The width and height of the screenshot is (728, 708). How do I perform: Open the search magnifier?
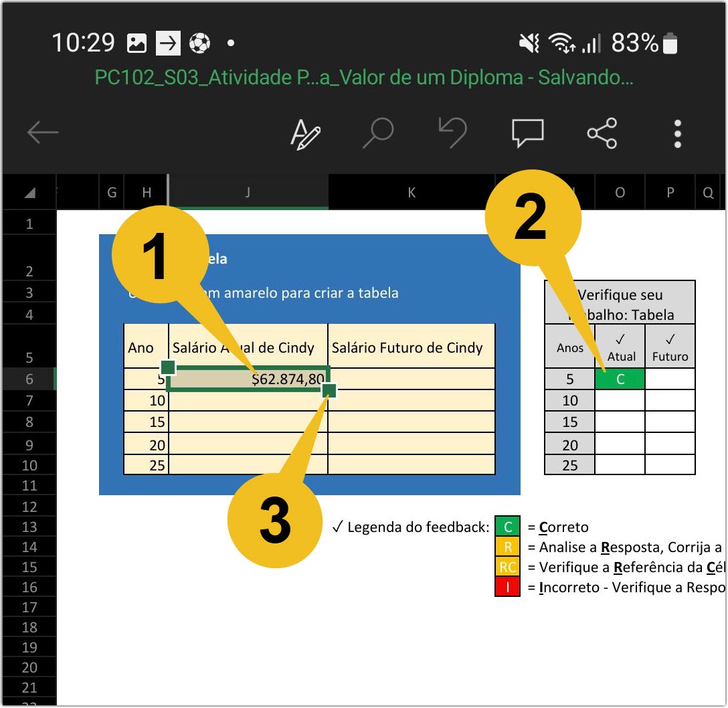coord(379,132)
